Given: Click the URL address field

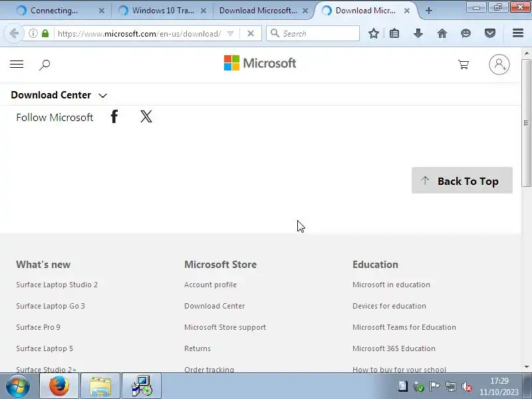Looking at the screenshot, I should tap(139, 33).
